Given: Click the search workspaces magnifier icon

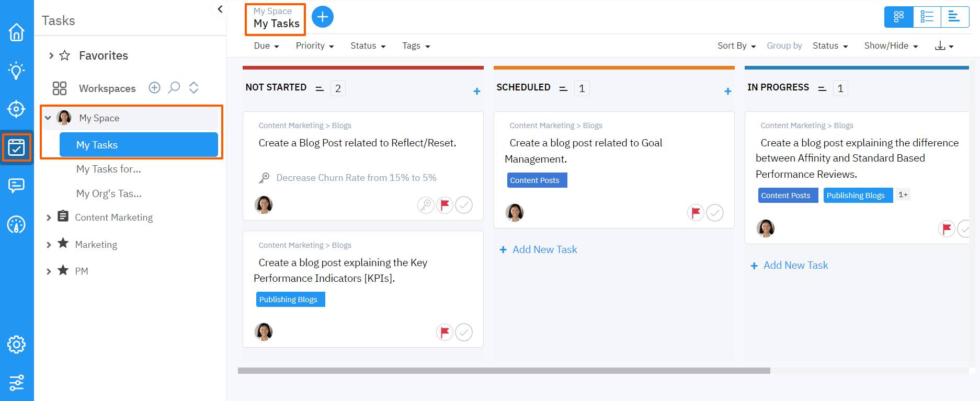Looking at the screenshot, I should 174,88.
